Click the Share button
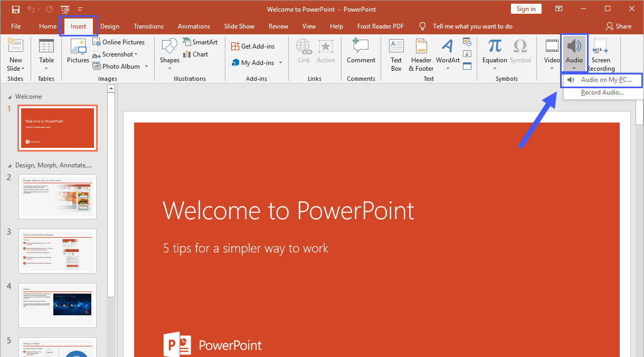Screen dimensions: 644x357 point(619,26)
